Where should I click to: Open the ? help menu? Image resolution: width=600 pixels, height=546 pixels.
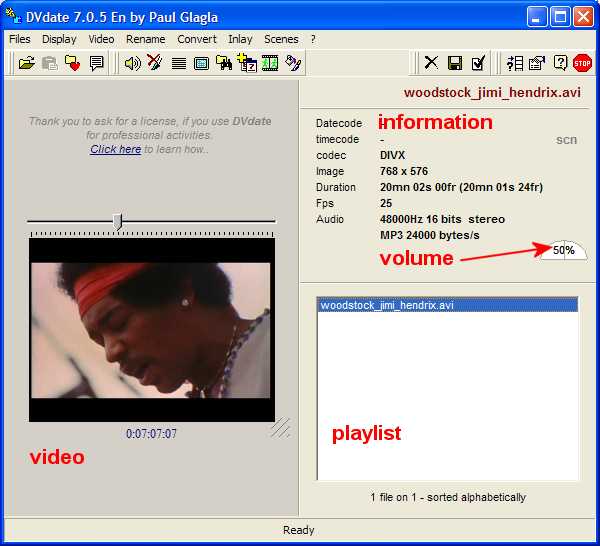point(313,39)
